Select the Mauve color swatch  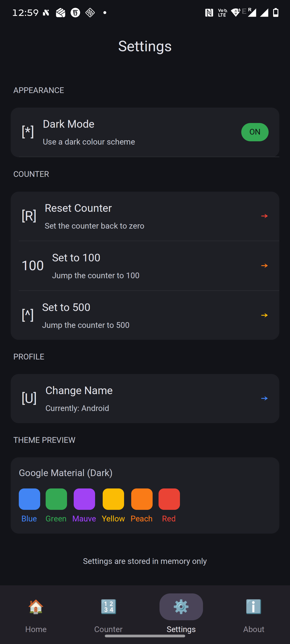(84, 499)
